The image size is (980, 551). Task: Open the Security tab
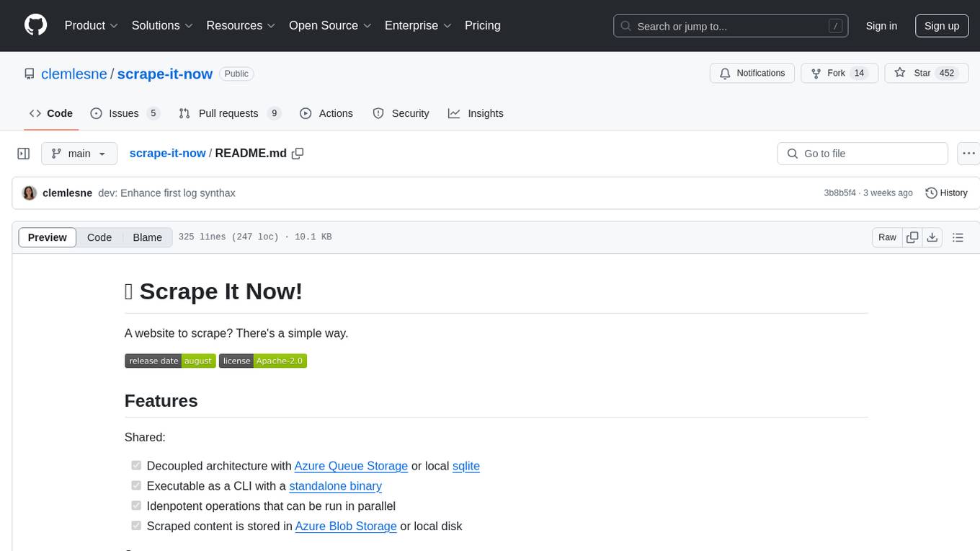point(401,113)
